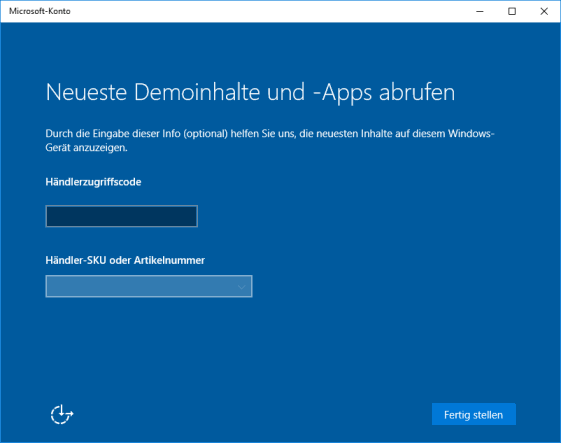Close the Microsoft-Konto dialog
This screenshot has height=443, width=561.
click(x=544, y=11)
